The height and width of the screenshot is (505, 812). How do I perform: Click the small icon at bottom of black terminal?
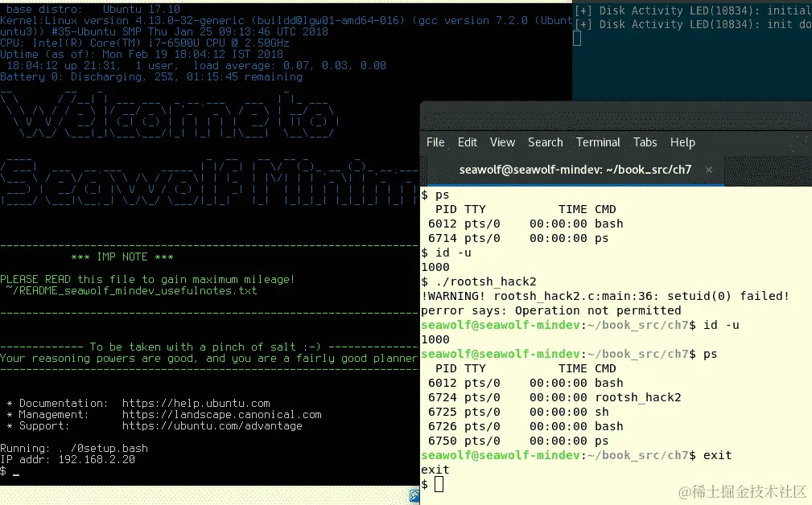414,495
